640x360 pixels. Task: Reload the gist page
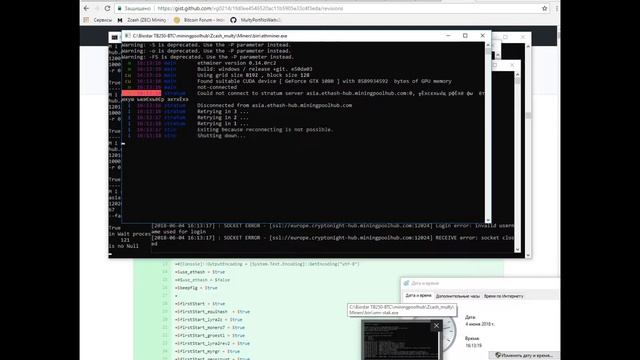click(x=107, y=8)
